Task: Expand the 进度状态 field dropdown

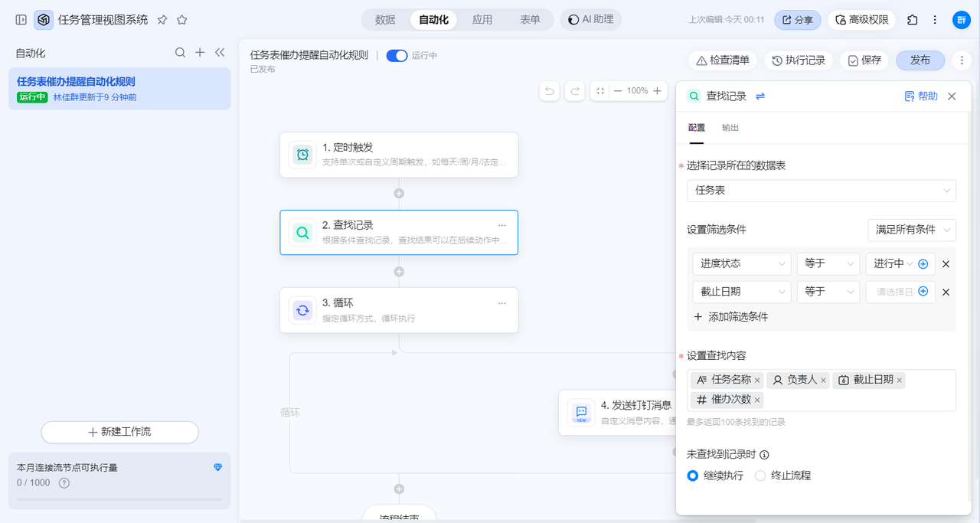Action: [741, 263]
